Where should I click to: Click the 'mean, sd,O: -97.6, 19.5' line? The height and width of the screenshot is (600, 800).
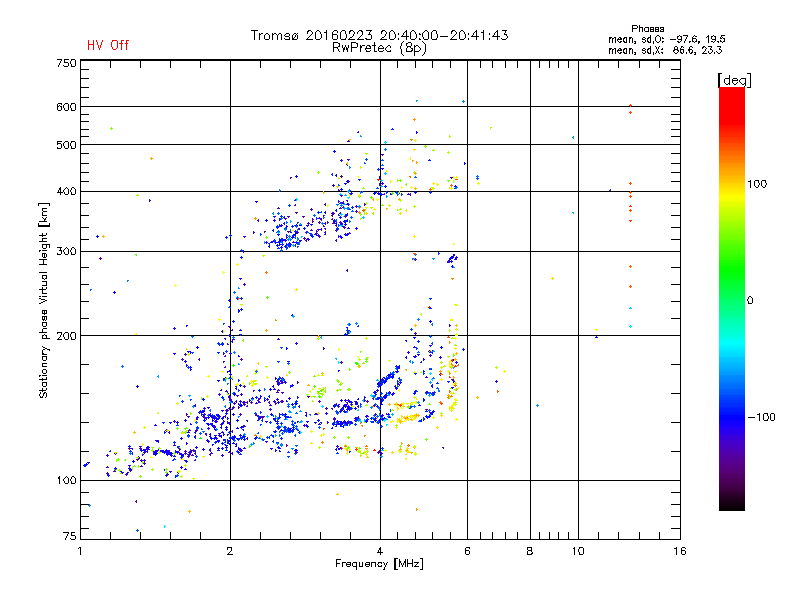(x=666, y=39)
